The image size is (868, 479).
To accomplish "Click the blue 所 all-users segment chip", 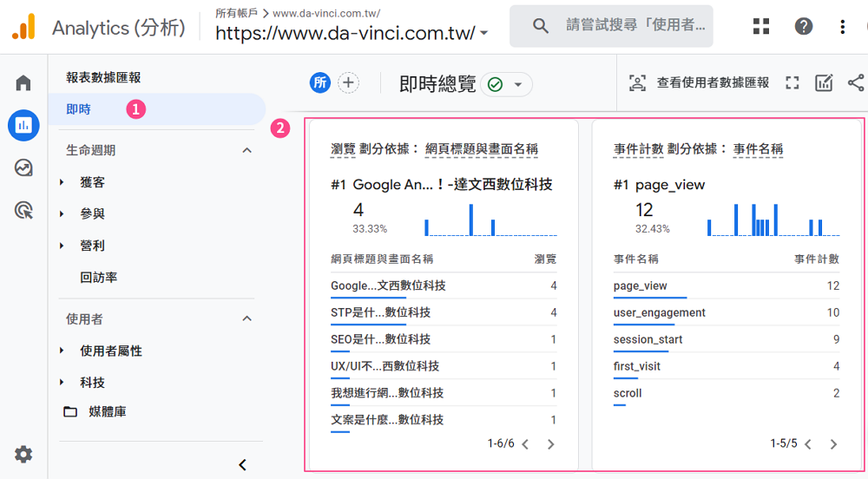I will (x=320, y=83).
